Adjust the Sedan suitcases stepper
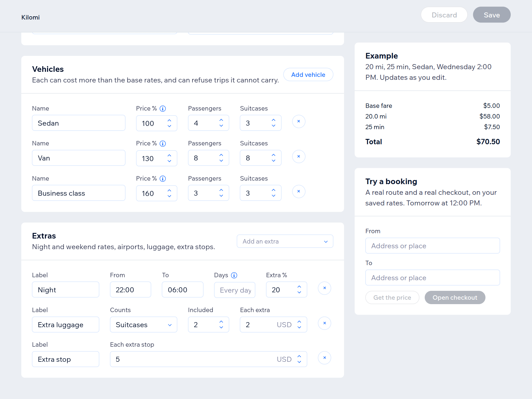532x399 pixels. point(274,123)
